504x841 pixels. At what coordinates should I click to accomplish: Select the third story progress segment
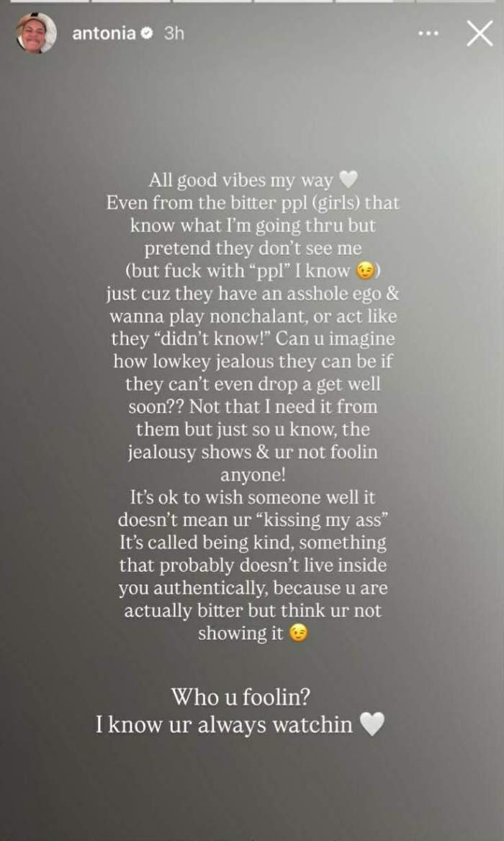212,1
